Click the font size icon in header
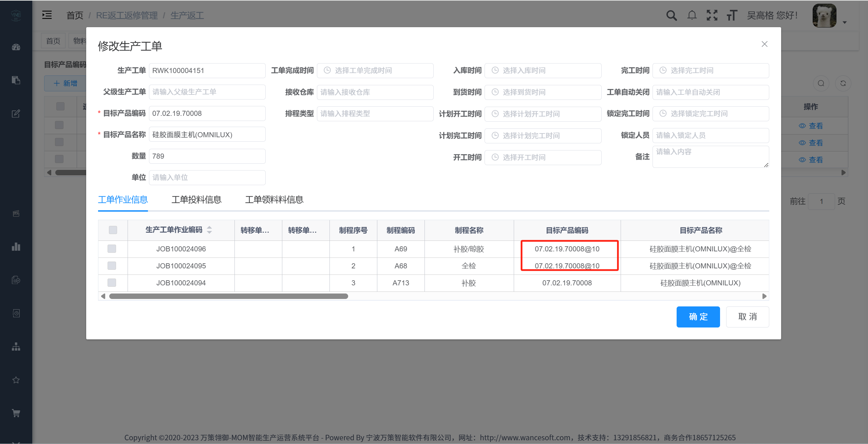Image resolution: width=868 pixels, height=444 pixels. (732, 15)
